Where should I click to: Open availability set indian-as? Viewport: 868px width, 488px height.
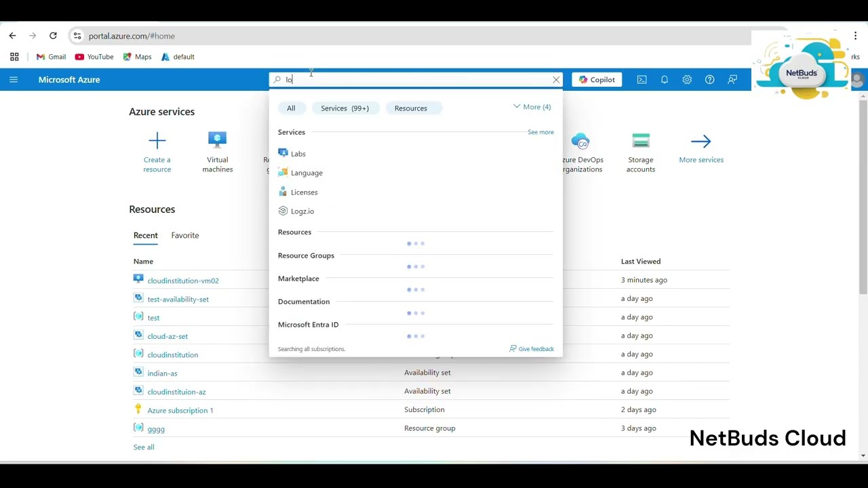[162, 373]
